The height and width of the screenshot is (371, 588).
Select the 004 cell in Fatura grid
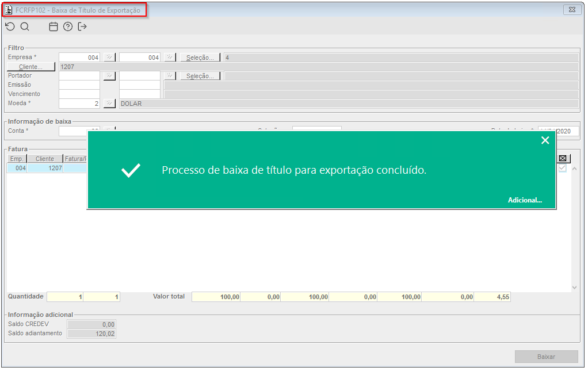click(17, 169)
